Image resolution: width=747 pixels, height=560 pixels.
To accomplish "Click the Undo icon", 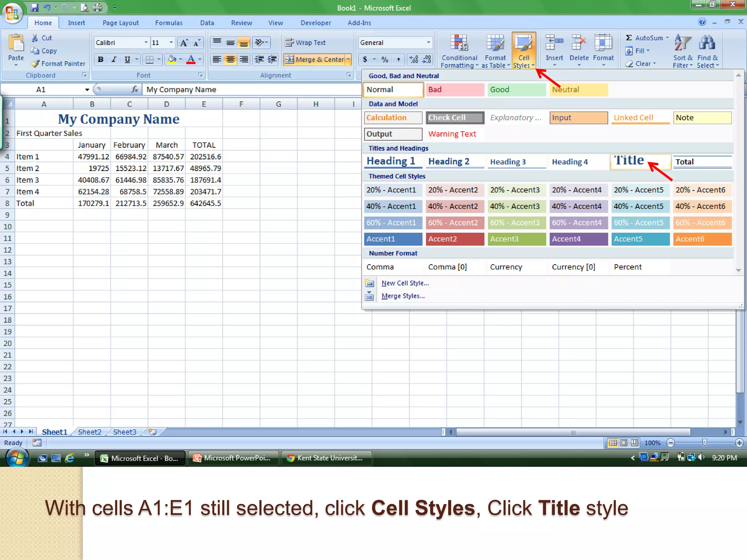I will [x=47, y=7].
